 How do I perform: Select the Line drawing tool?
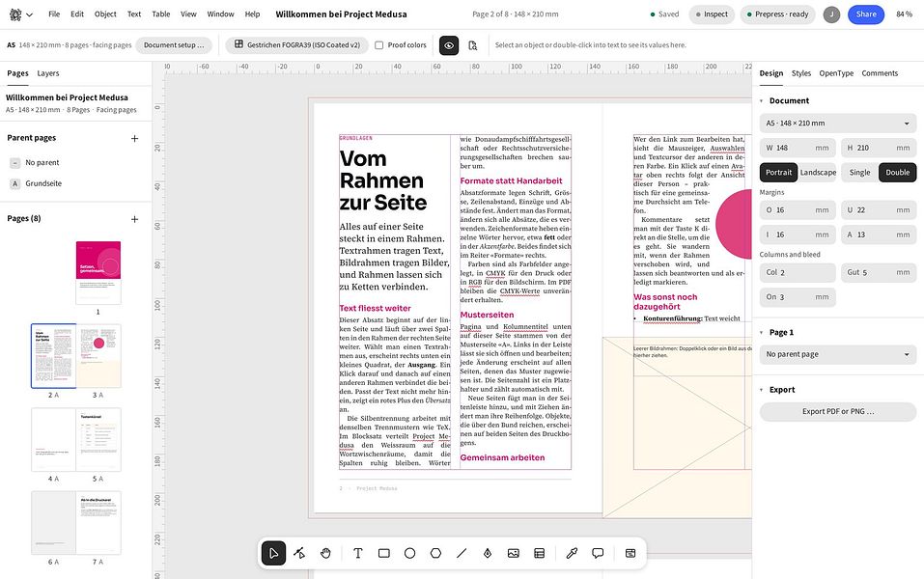[462, 553]
